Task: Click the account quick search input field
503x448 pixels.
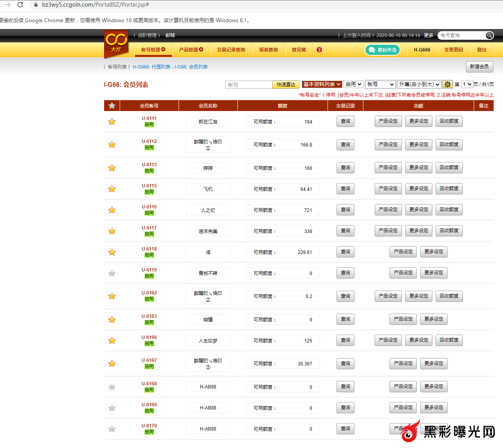Action: pyautogui.click(x=249, y=85)
